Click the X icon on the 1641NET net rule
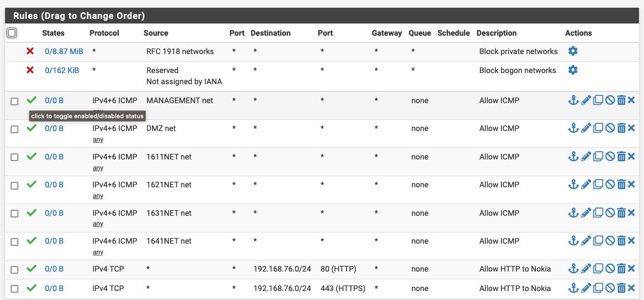Image resolution: width=644 pixels, height=300 pixels. point(631,241)
